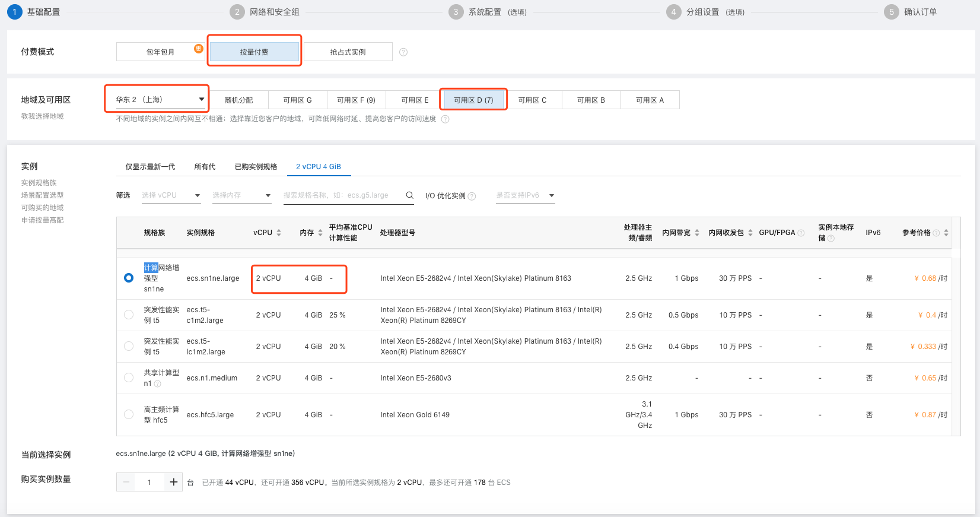
Task: Click the ¥ 0.87 /时 price cell
Action: pos(931,415)
